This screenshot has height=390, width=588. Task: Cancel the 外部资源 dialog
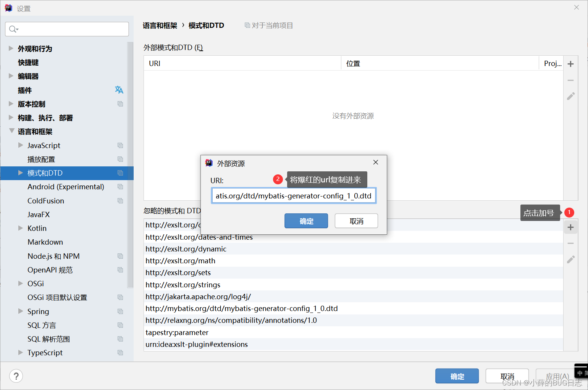(356, 221)
